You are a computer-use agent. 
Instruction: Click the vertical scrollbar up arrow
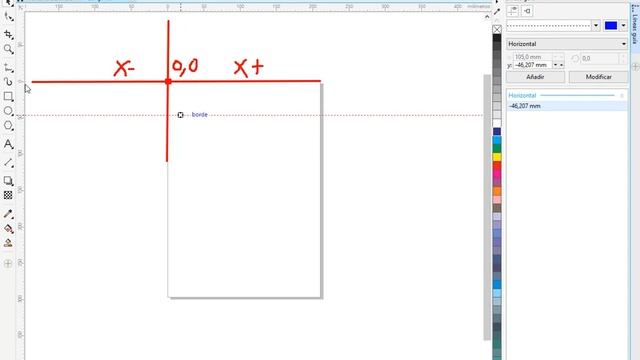[487, 17]
